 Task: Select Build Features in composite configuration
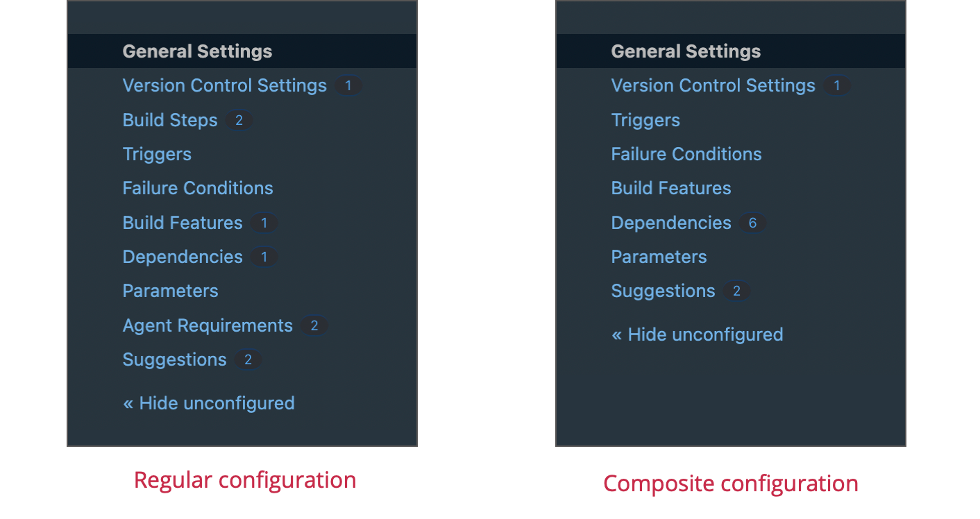(670, 187)
